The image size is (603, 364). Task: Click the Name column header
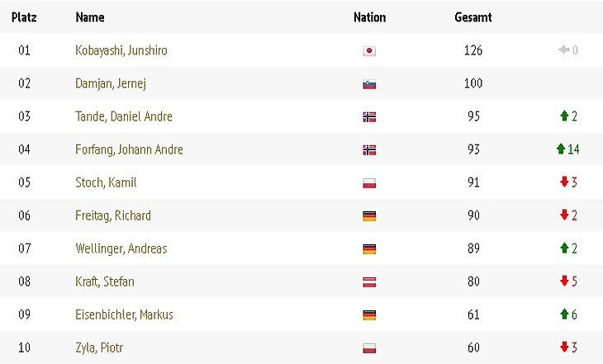point(89,17)
